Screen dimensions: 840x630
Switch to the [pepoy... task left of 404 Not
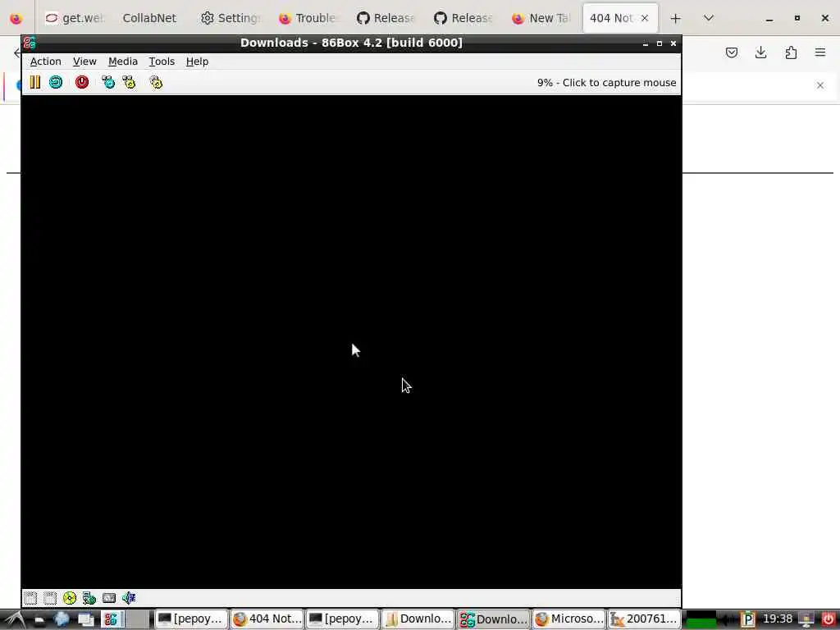pyautogui.click(x=190, y=619)
